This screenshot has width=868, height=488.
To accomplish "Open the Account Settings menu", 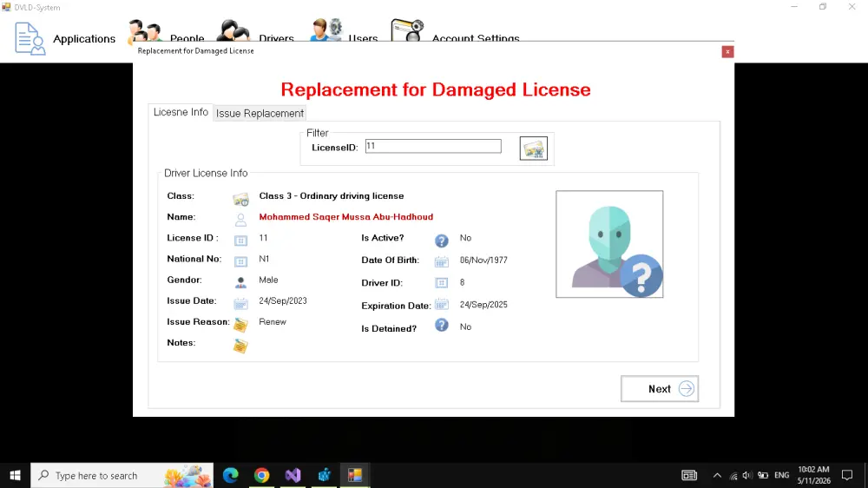I will pos(455,31).
